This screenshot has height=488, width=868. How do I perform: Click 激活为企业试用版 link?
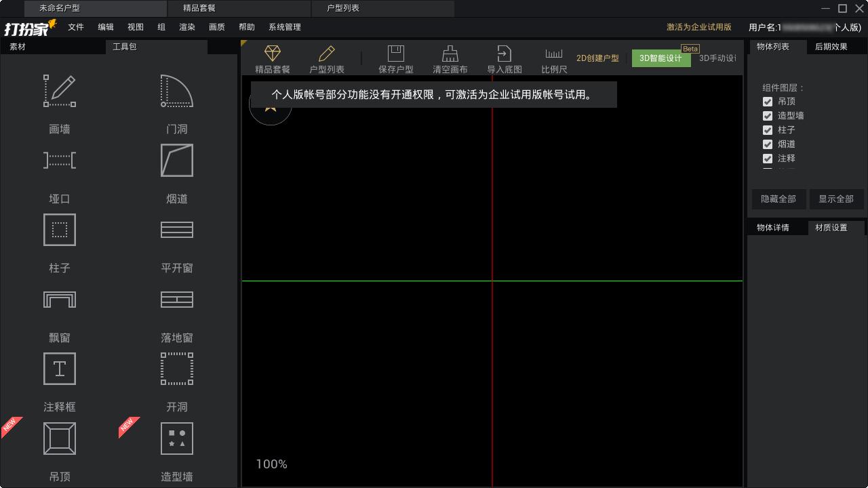698,27
